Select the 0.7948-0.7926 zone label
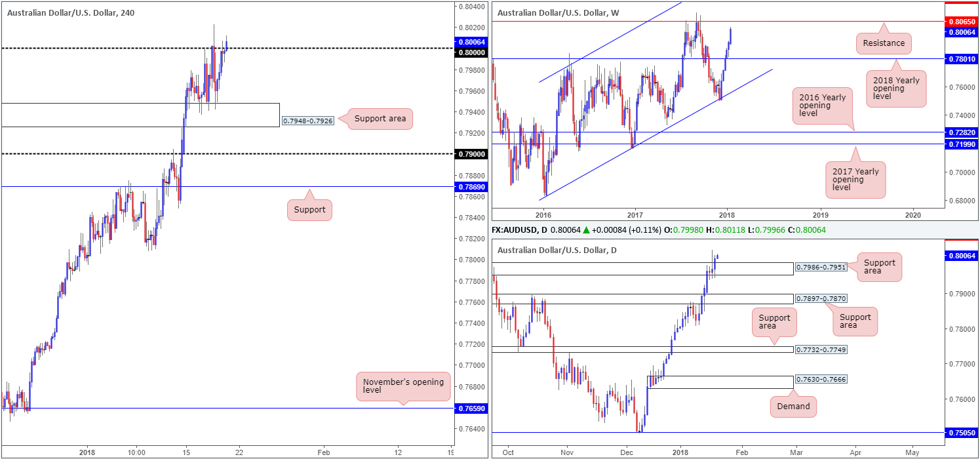Screen dimensions: 980x459 point(307,121)
